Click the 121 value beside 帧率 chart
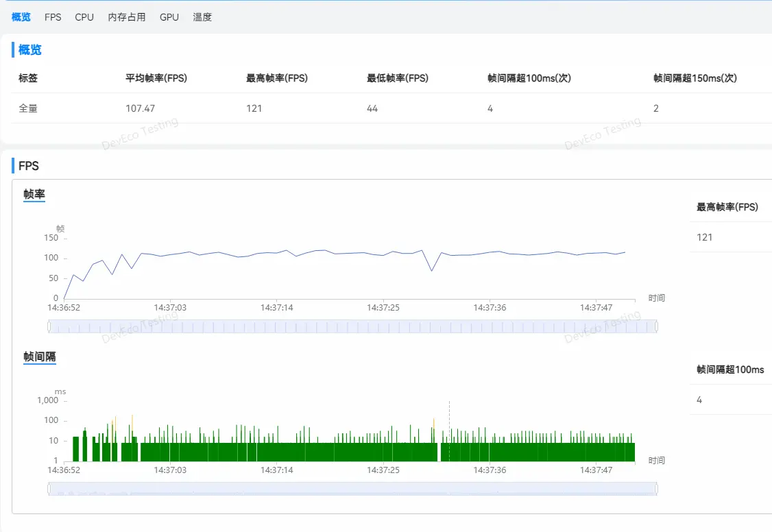The width and height of the screenshot is (772, 532). pos(705,237)
